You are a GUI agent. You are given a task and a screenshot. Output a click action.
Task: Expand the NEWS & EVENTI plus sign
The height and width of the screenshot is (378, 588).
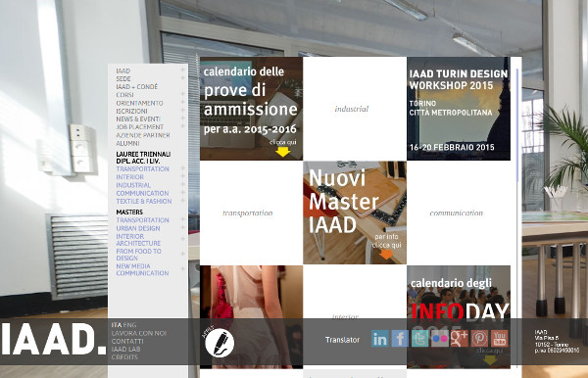click(x=182, y=118)
